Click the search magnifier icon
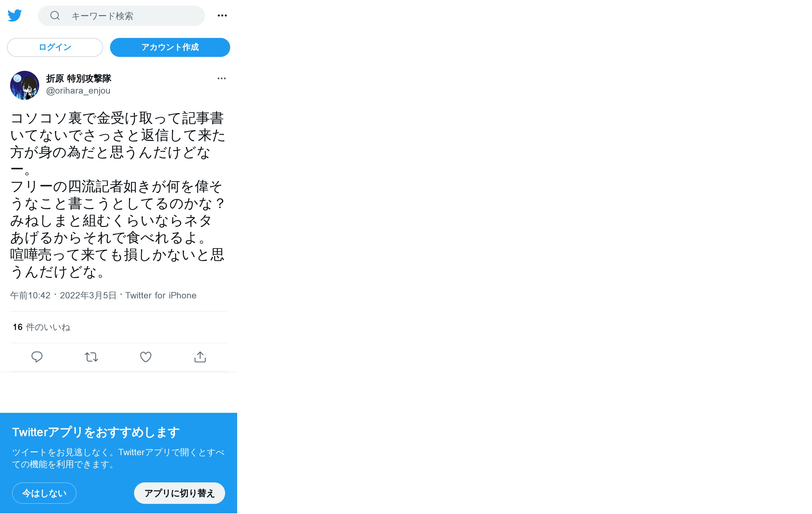The image size is (812, 514). [x=55, y=16]
